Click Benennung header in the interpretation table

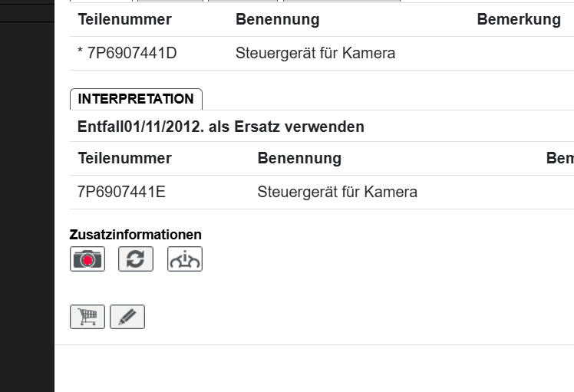pyautogui.click(x=299, y=158)
